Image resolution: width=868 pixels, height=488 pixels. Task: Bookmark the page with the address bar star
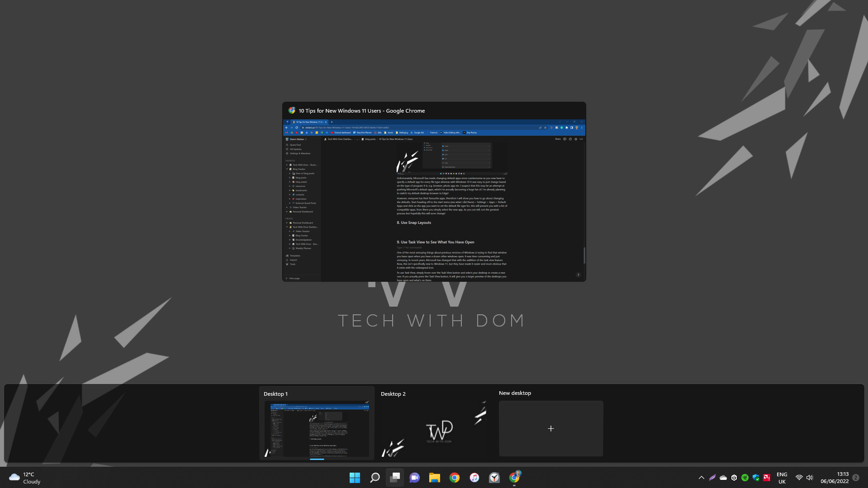(545, 128)
